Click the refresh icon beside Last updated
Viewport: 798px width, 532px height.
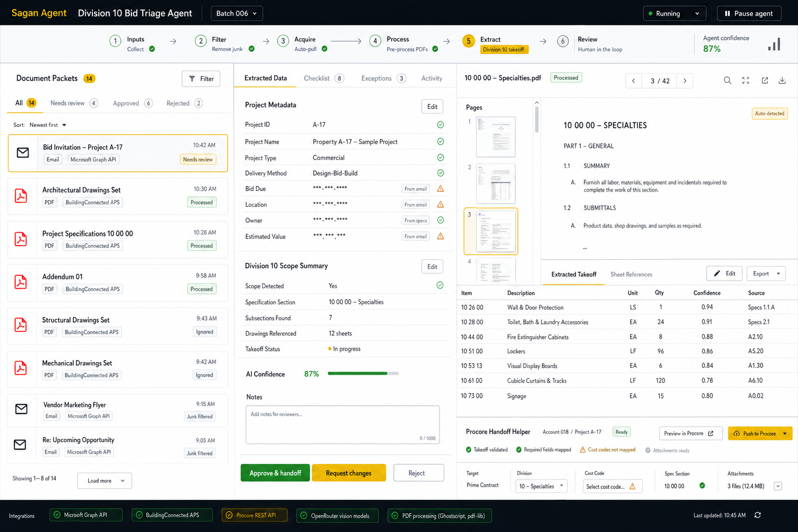(x=757, y=515)
